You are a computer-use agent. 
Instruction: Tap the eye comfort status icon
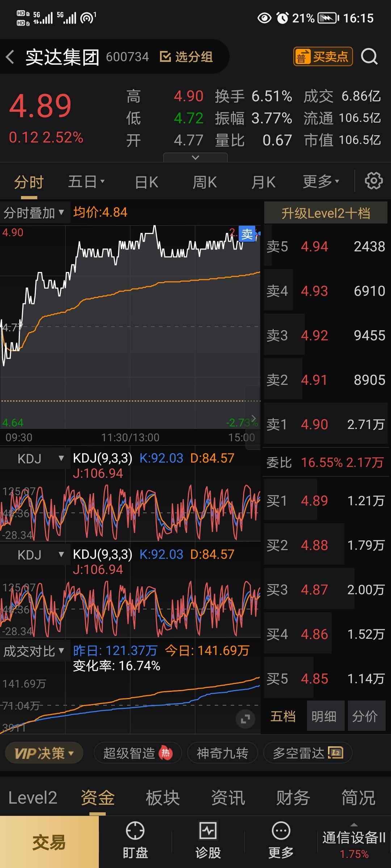pos(264,18)
